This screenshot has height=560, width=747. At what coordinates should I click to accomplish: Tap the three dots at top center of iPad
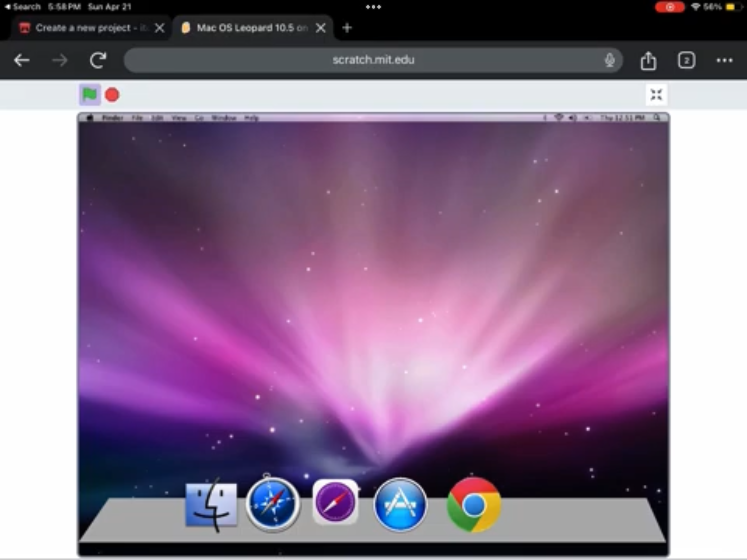[x=373, y=7]
